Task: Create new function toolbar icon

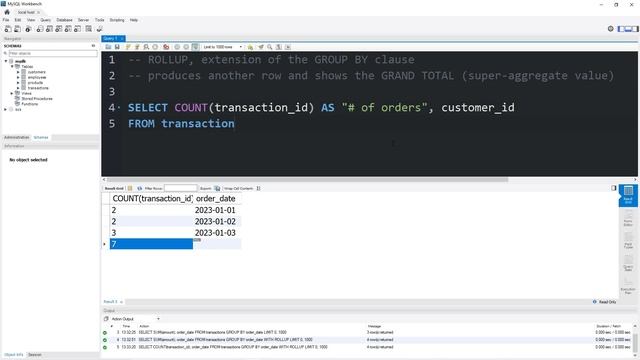Action: (78, 29)
